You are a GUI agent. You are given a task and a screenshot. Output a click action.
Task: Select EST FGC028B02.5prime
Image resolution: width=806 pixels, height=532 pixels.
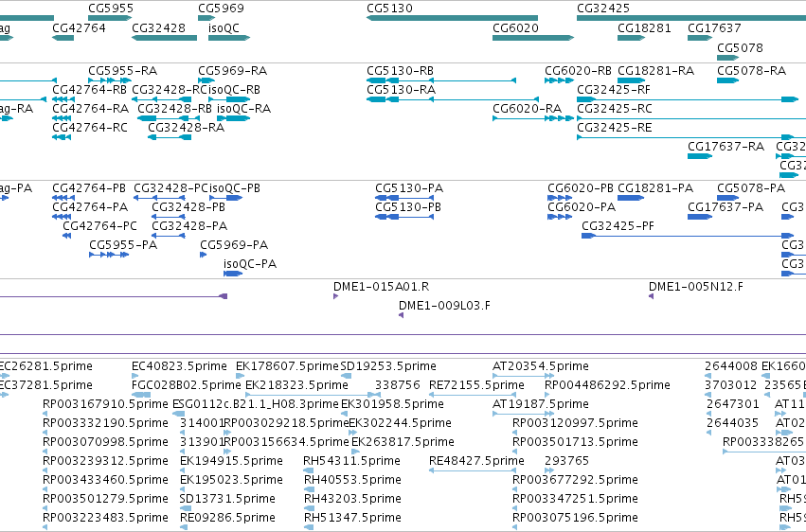pyautogui.click(x=186, y=385)
